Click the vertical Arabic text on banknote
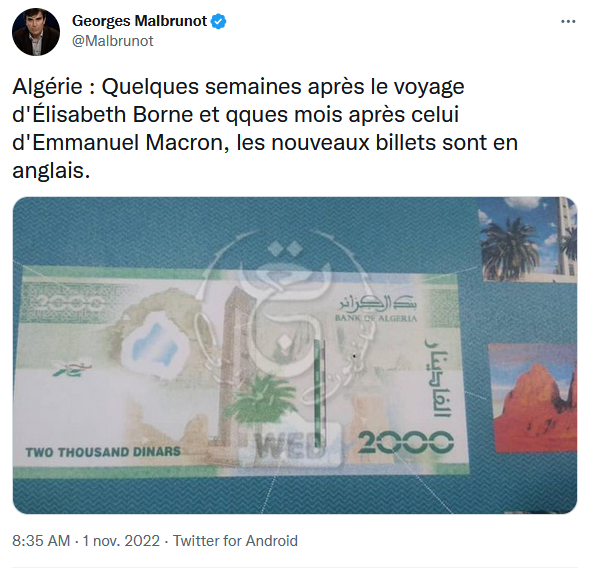 [438, 377]
